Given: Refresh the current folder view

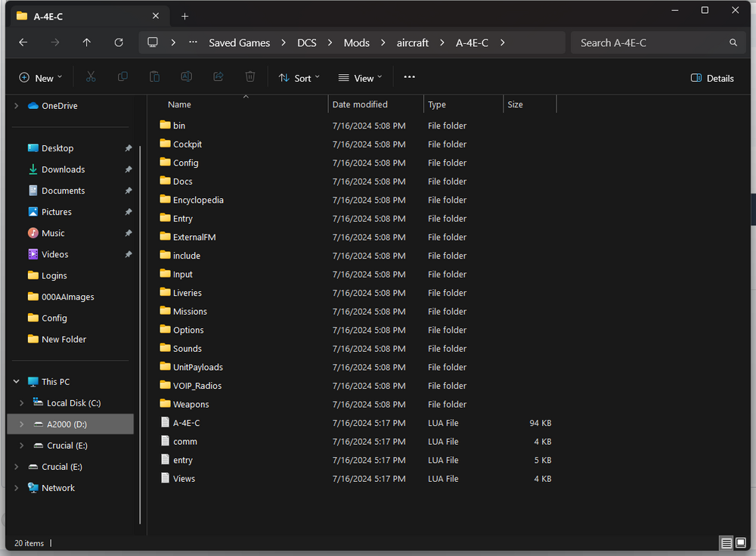Looking at the screenshot, I should (x=119, y=43).
